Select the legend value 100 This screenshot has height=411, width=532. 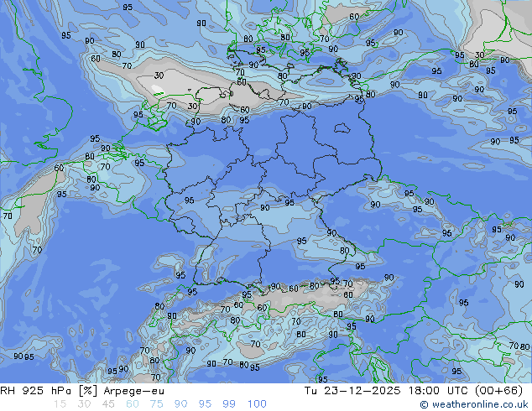[x=257, y=404]
